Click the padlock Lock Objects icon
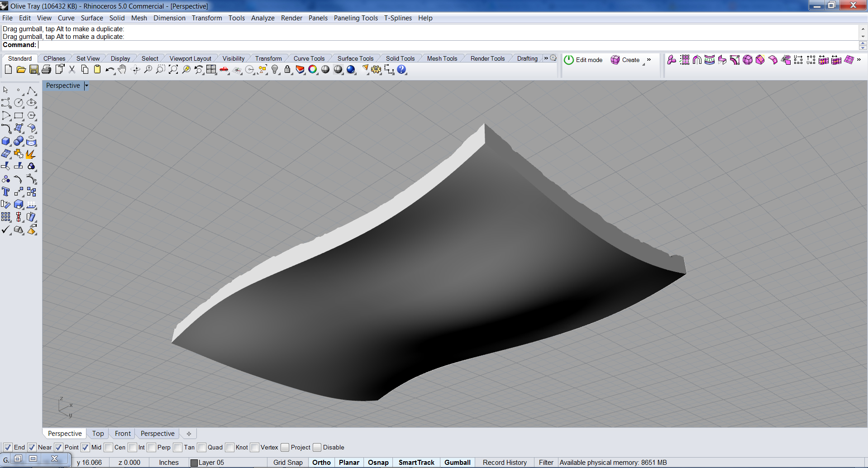This screenshot has width=868, height=468. pos(287,70)
